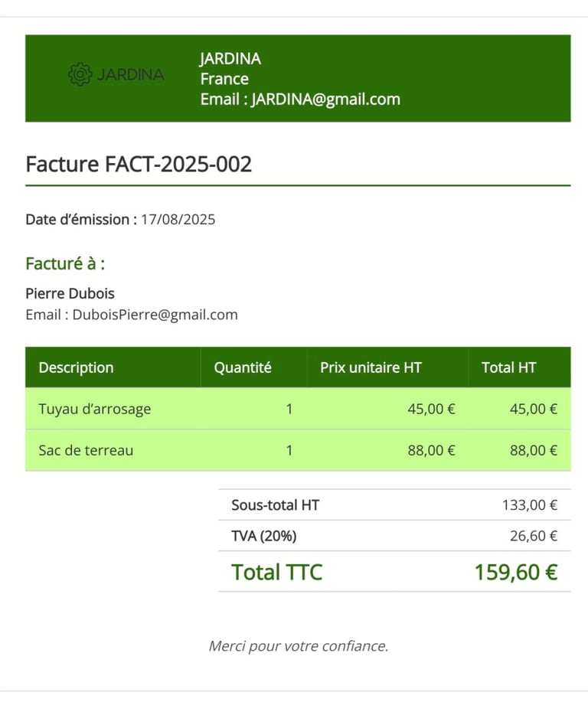This screenshot has height=725, width=588.
Task: Click the customer name Pierre Dubois
Action: [70, 293]
